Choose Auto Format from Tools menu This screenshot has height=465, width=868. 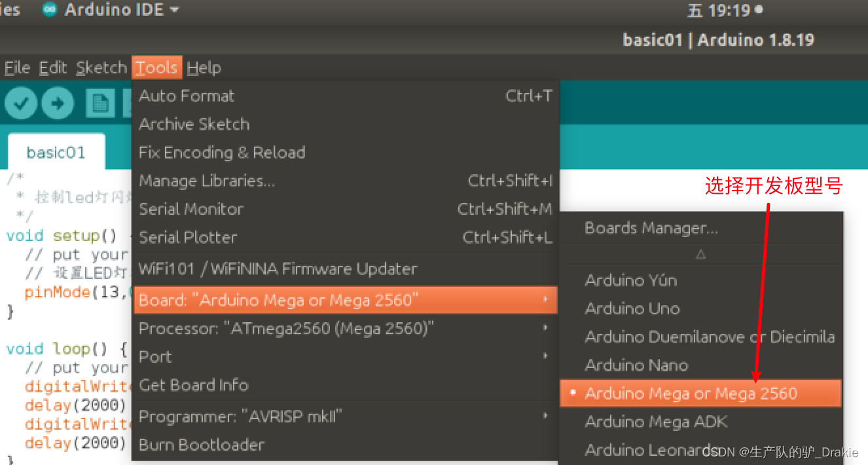[346, 96]
